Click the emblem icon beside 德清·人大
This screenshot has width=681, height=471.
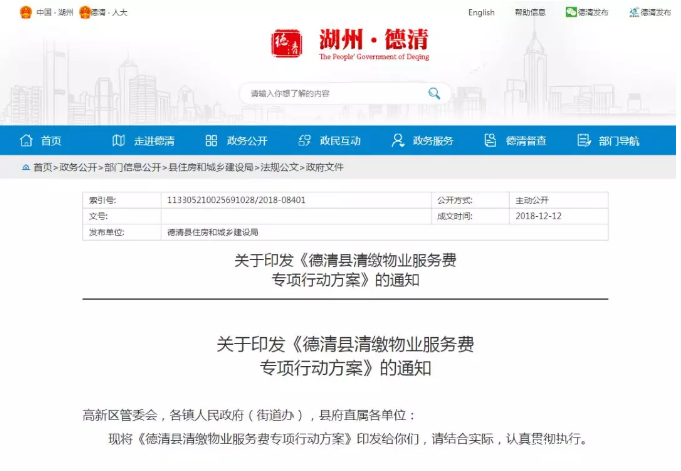[x=85, y=12]
